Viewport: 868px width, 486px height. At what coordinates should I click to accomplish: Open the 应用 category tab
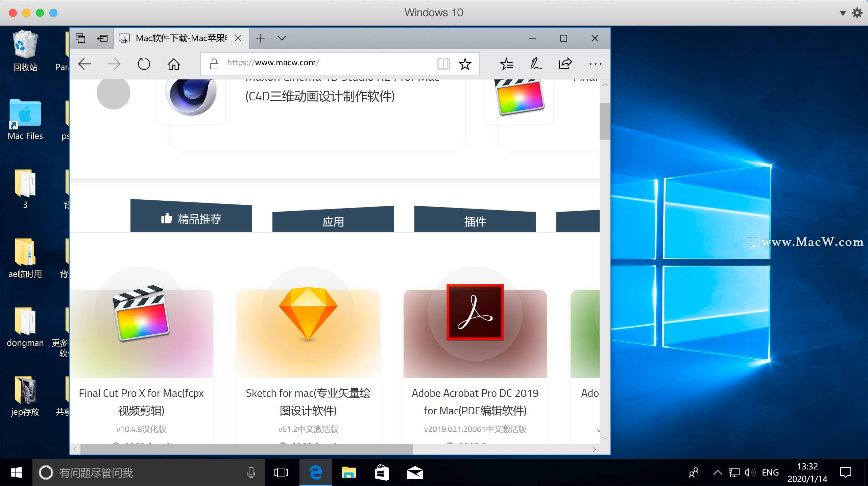tap(333, 222)
